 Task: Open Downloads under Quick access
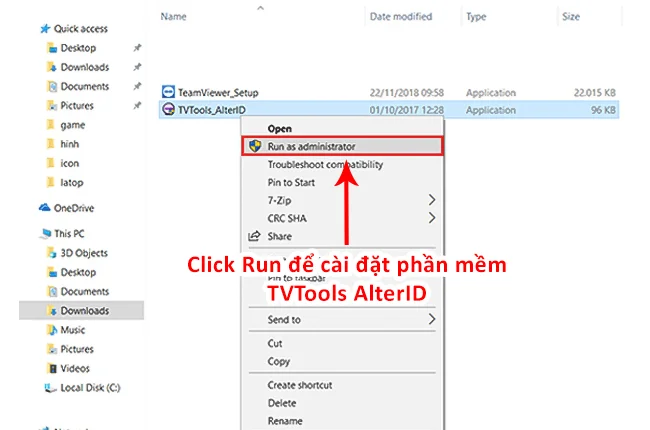(x=85, y=67)
